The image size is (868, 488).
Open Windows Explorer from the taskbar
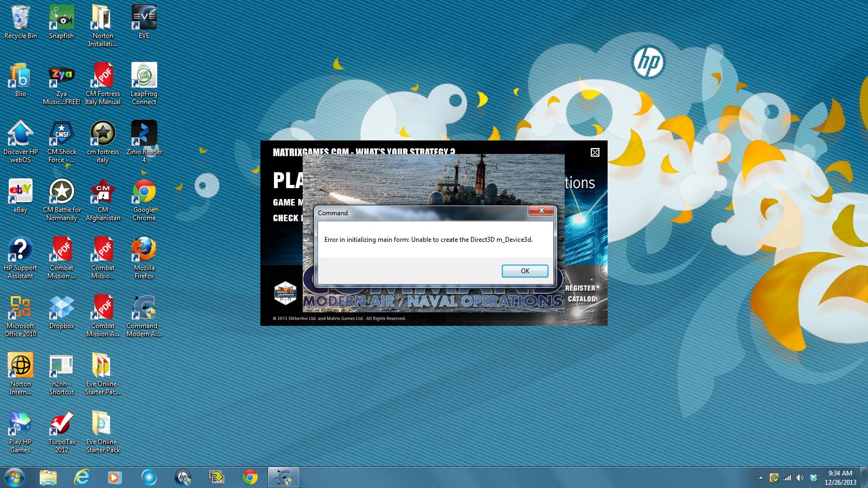[x=48, y=477]
